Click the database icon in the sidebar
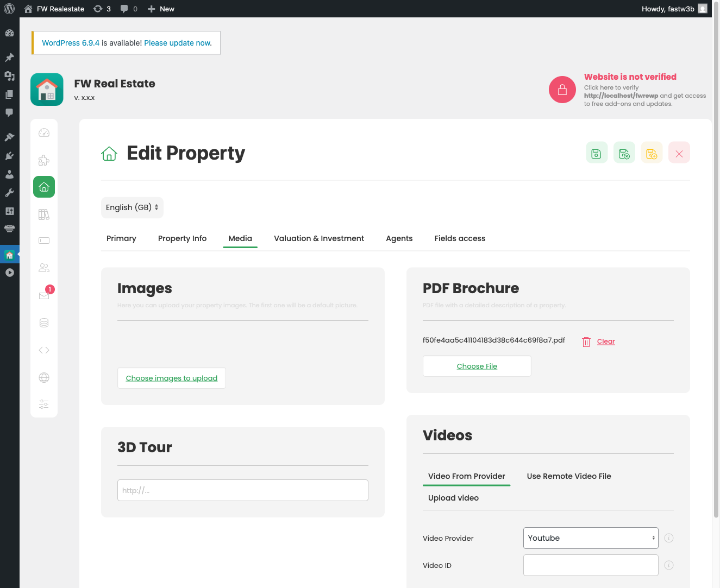Screen dimensions: 720x588 43,322
